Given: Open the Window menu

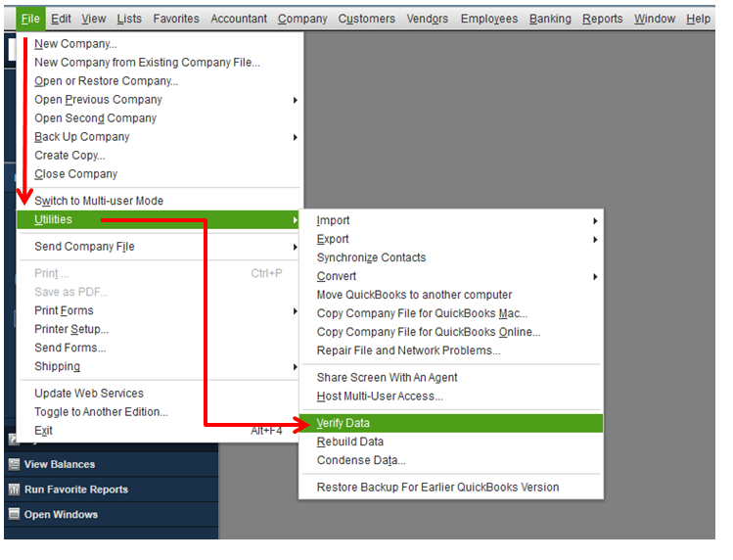Looking at the screenshot, I should pyautogui.click(x=655, y=19).
